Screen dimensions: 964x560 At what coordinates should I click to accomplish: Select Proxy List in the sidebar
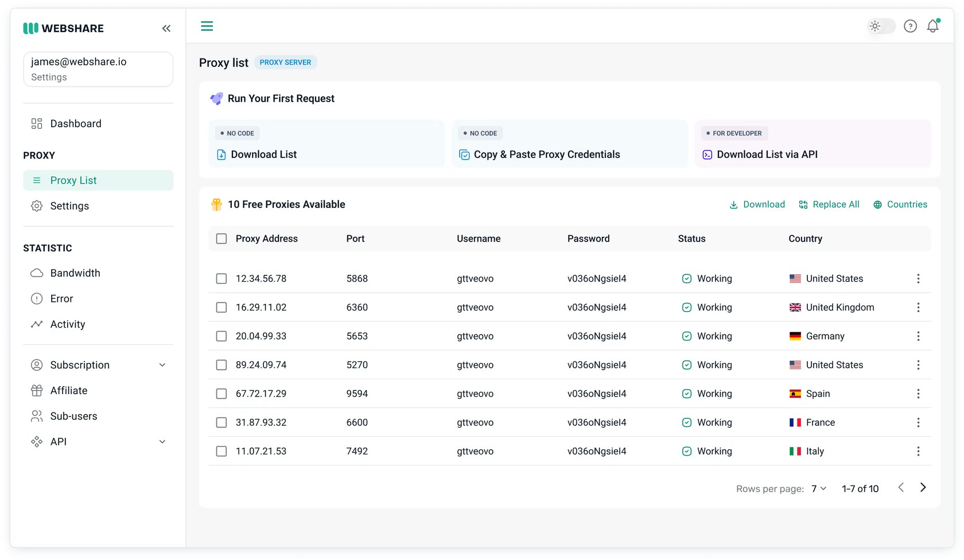[x=98, y=180]
